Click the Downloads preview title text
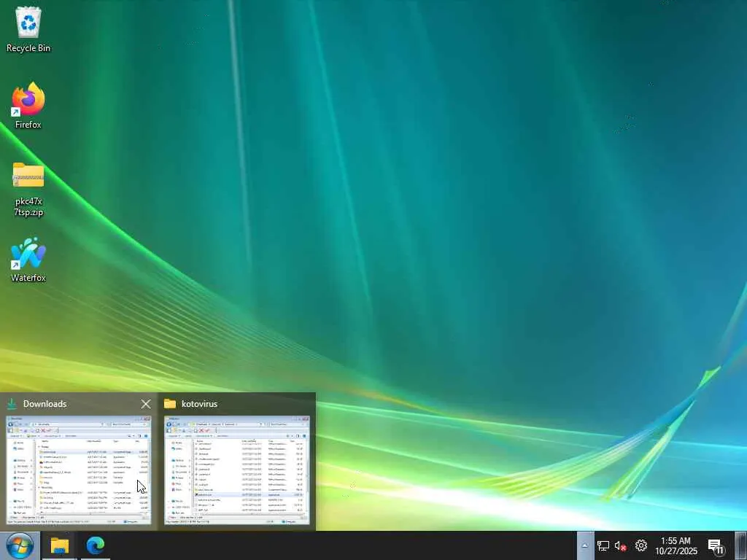The width and height of the screenshot is (747, 560). (44, 404)
